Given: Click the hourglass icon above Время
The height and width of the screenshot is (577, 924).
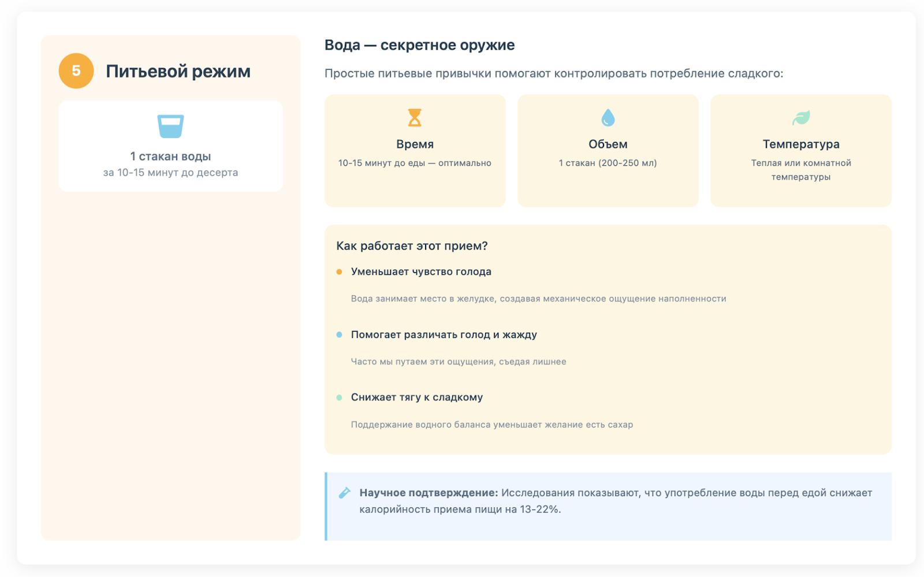Looking at the screenshot, I should [x=415, y=118].
